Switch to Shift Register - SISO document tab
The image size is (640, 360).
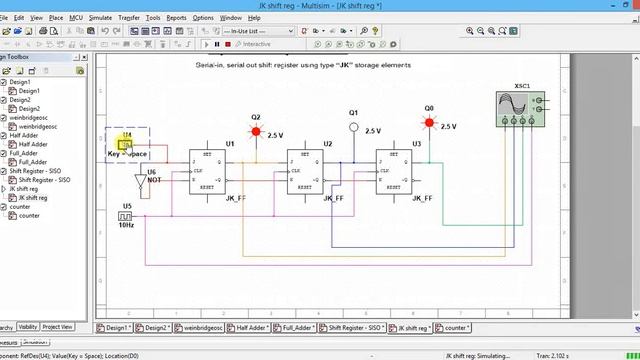click(352, 328)
